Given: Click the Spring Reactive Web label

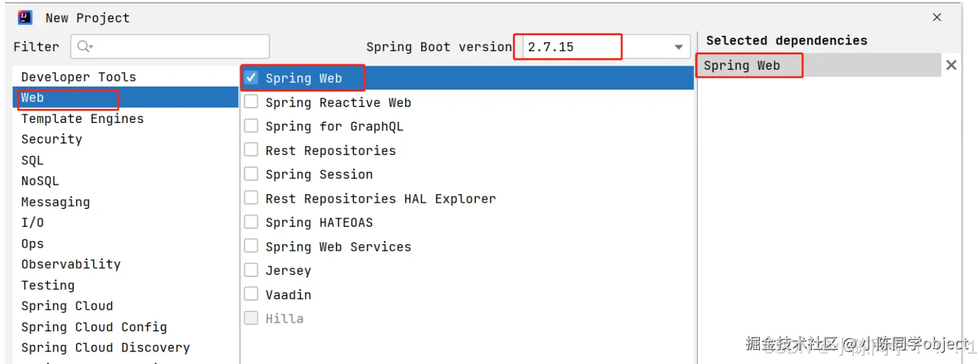Looking at the screenshot, I should click(x=338, y=103).
